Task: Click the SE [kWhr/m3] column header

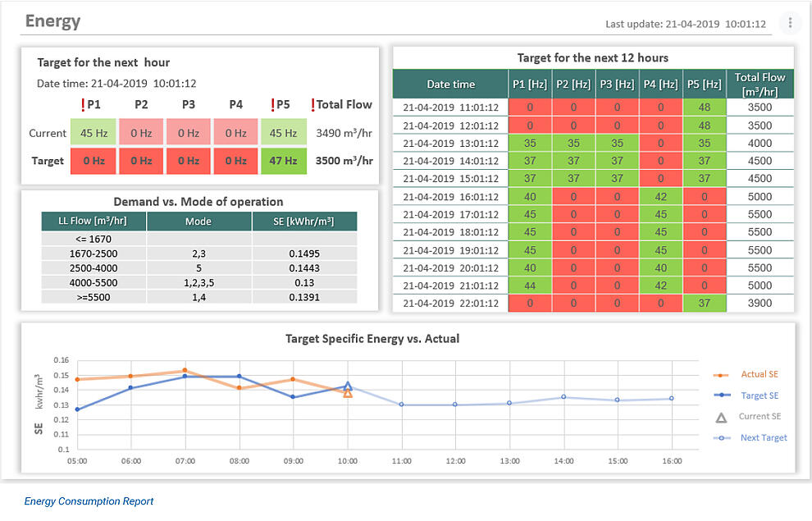Action: [303, 222]
